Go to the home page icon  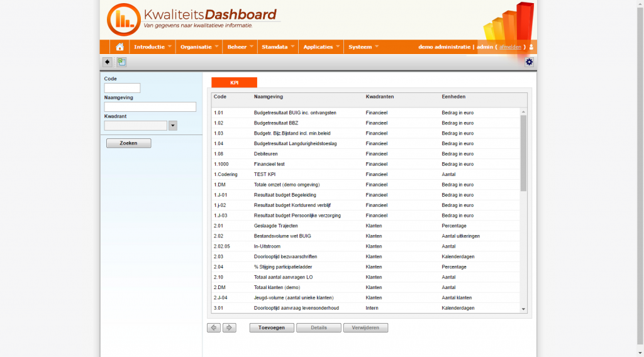coord(119,47)
